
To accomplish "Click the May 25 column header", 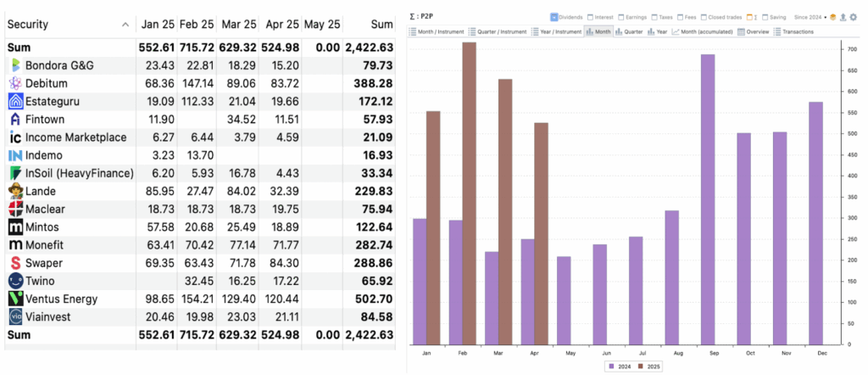I will [x=322, y=25].
